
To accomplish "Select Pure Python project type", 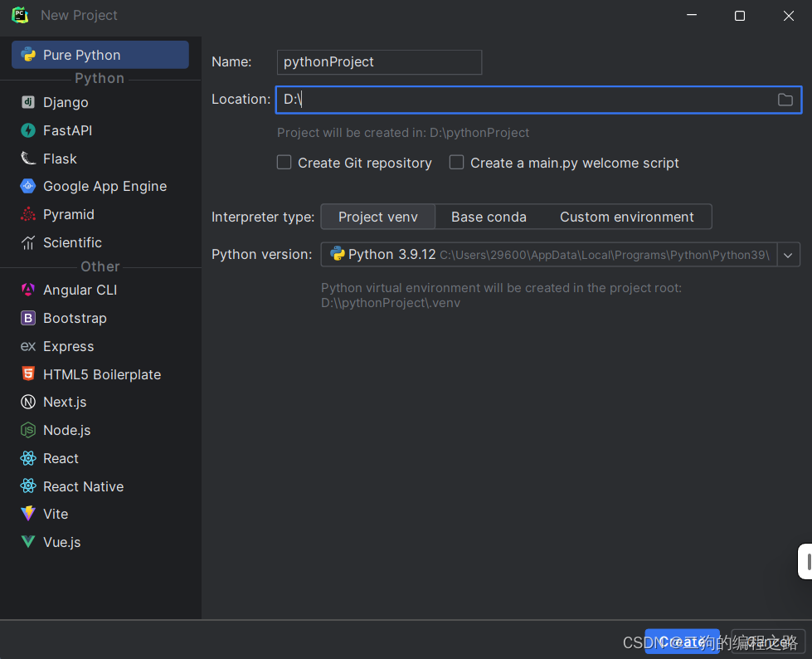I will coord(100,55).
